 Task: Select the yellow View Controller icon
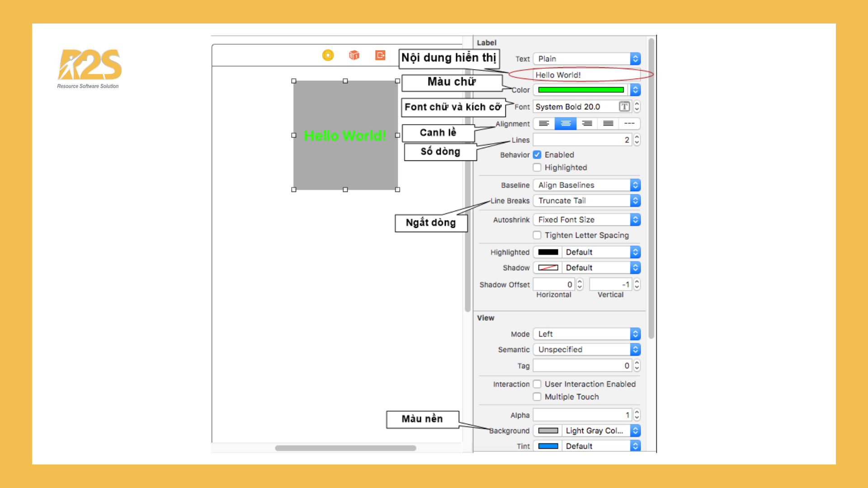tap(328, 55)
